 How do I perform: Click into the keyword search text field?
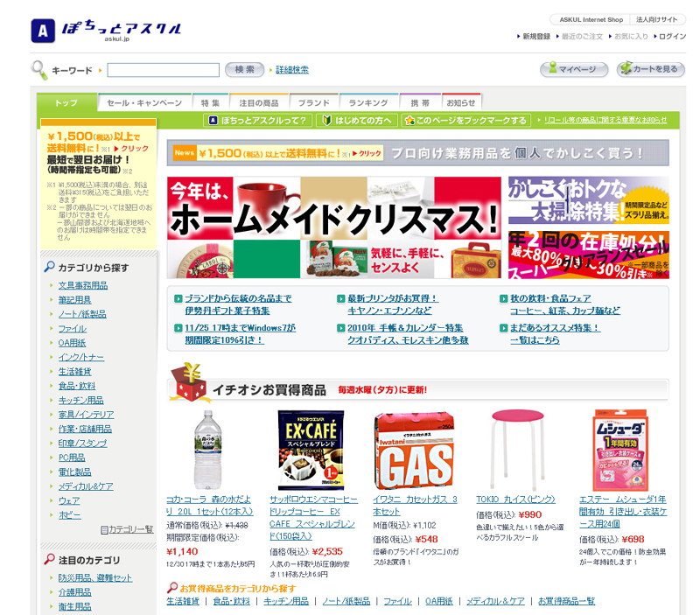pyautogui.click(x=163, y=70)
